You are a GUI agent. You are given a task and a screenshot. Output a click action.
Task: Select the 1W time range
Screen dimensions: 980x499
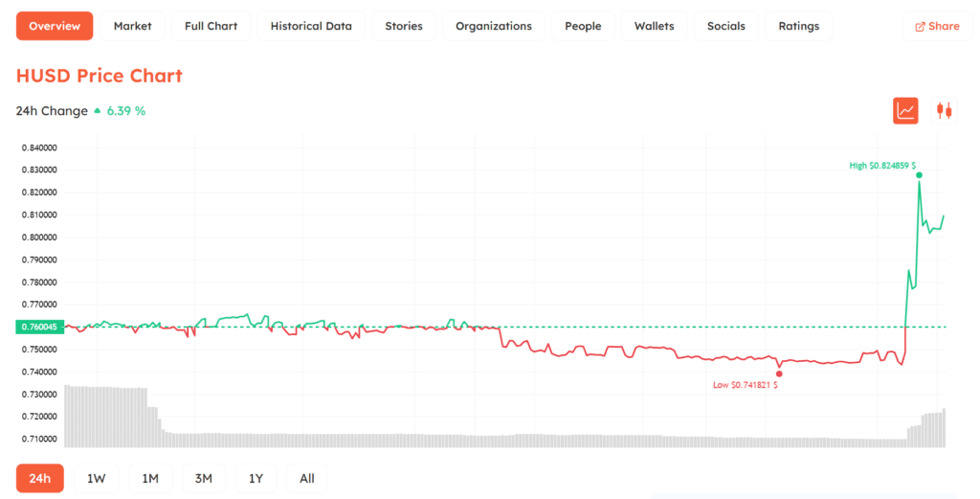click(x=97, y=478)
